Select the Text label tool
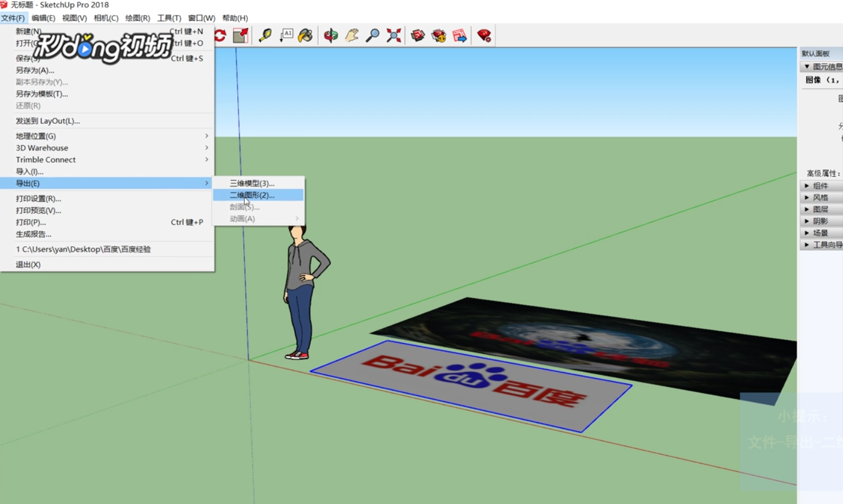 click(286, 35)
